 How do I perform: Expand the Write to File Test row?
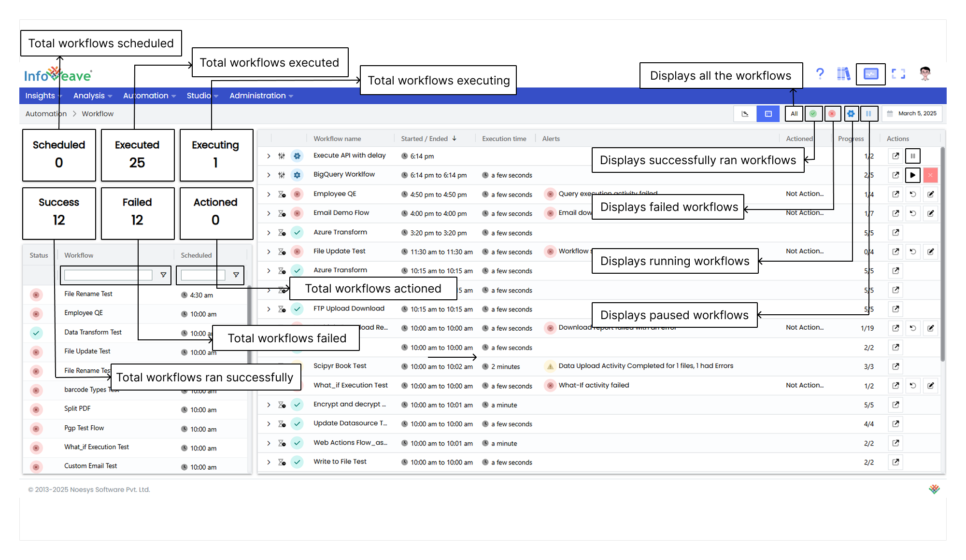click(x=269, y=462)
